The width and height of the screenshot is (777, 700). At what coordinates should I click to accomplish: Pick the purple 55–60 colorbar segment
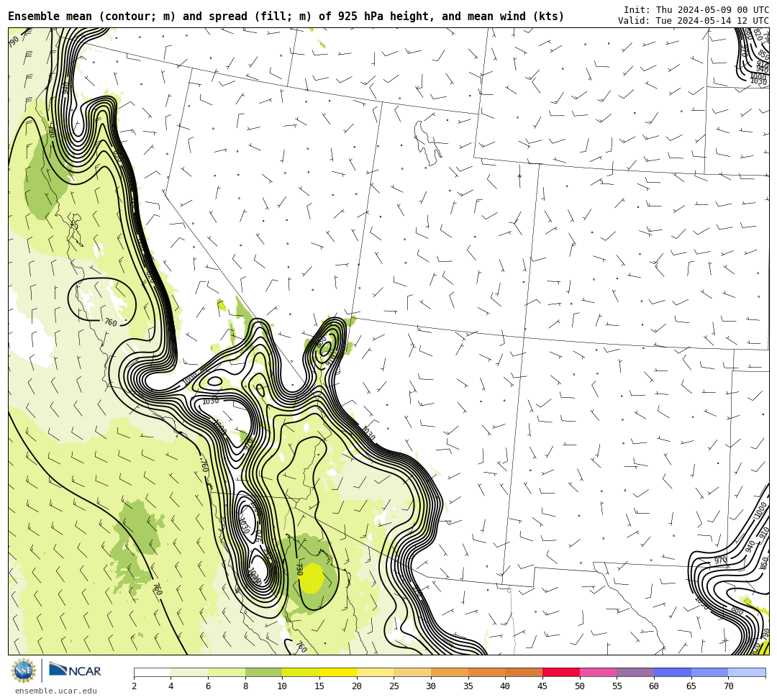(x=635, y=672)
